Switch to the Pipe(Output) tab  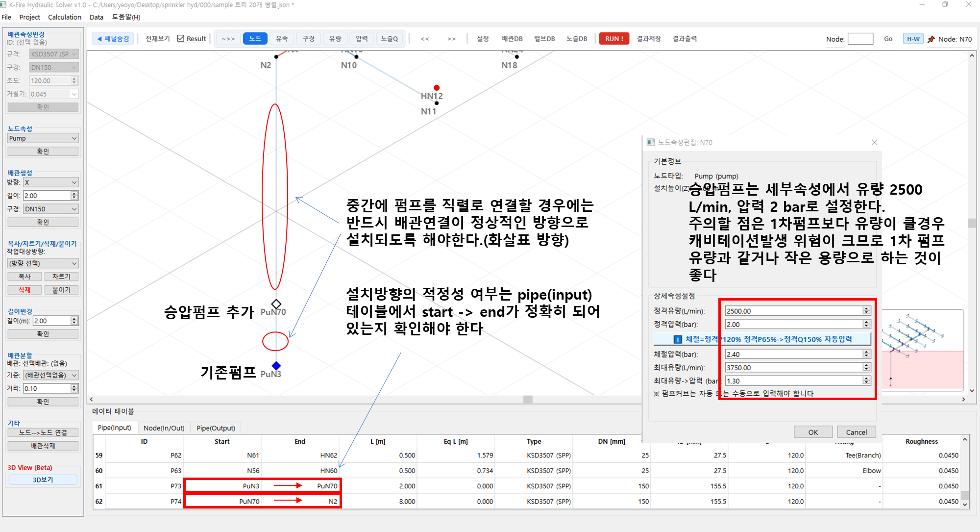(x=216, y=428)
